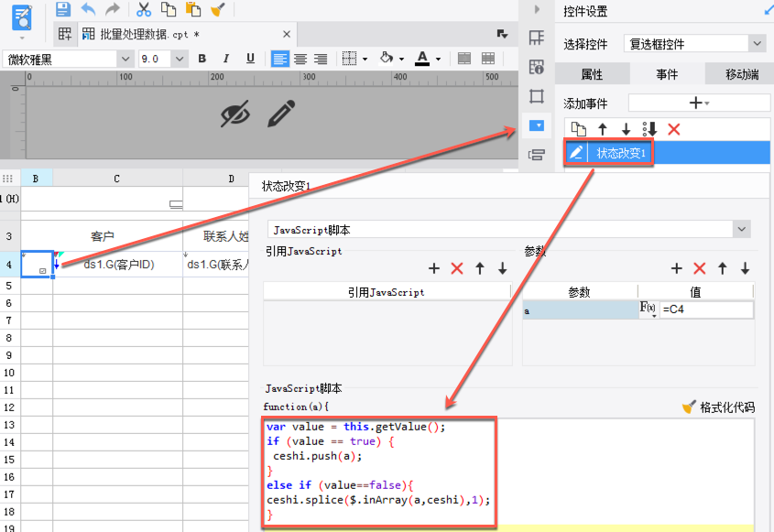Click the font color A icon
Image resolution: width=774 pixels, height=532 pixels.
coord(422,59)
